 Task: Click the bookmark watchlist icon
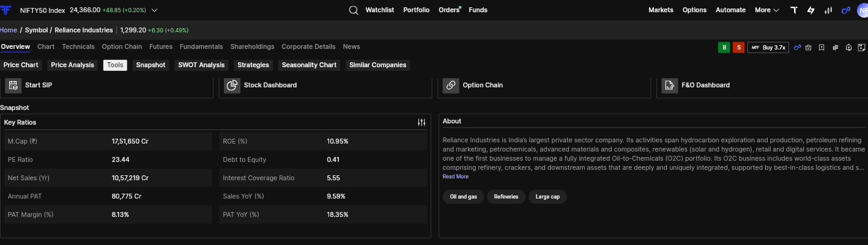(x=822, y=47)
